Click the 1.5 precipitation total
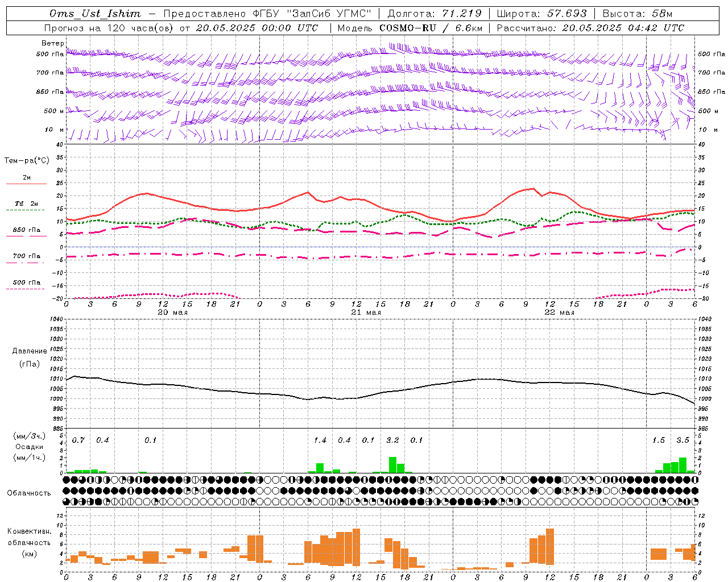The height and width of the screenshot is (582, 728). point(659,440)
